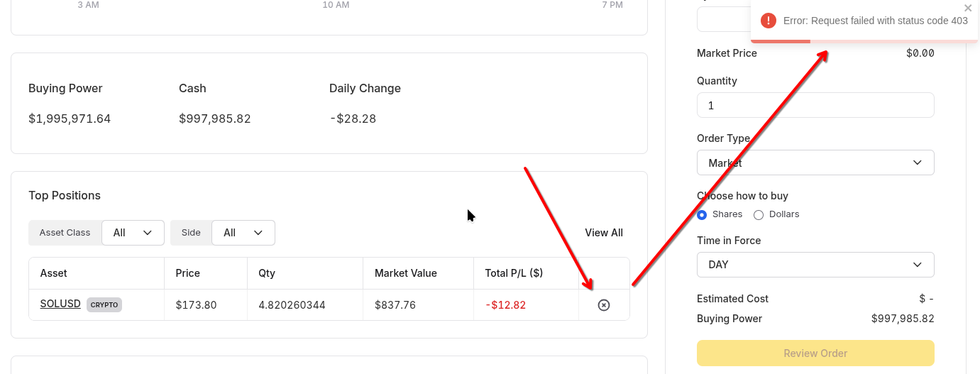
Task: Click the red error alert icon
Action: click(769, 21)
